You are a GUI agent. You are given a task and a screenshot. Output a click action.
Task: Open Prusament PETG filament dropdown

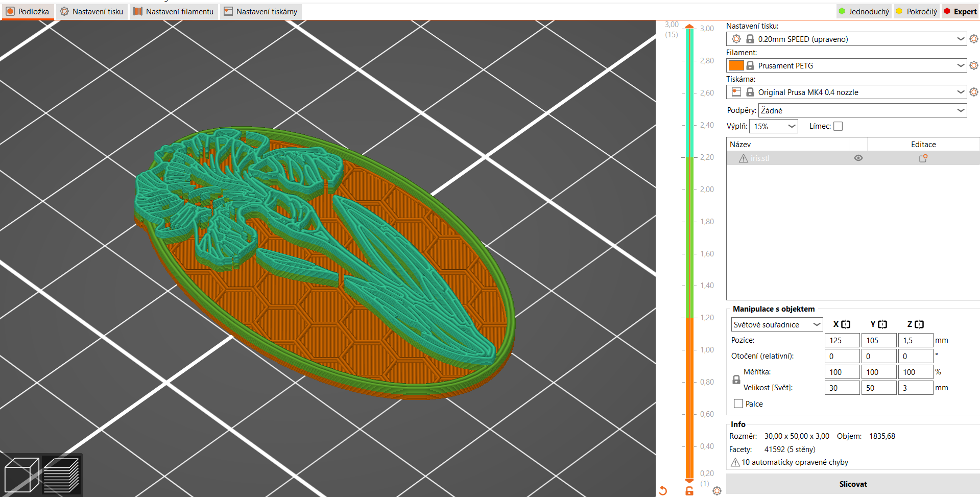pyautogui.click(x=847, y=65)
